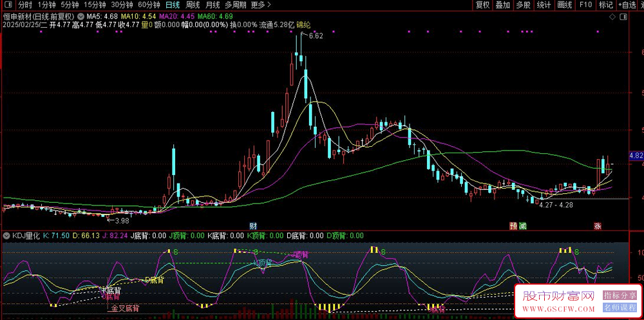644x320 pixels.
Task: Open the F10 company info
Action: click(585, 5)
